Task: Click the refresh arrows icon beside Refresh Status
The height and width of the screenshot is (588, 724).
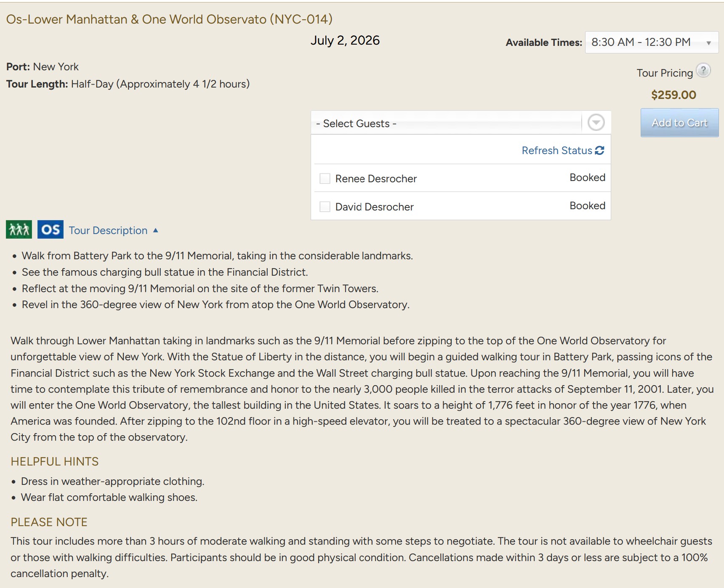Action: 599,150
